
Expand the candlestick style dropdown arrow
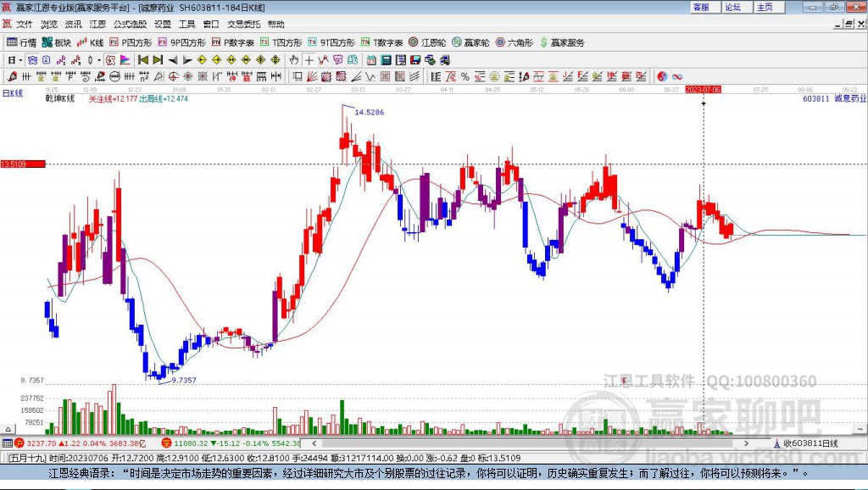click(99, 60)
